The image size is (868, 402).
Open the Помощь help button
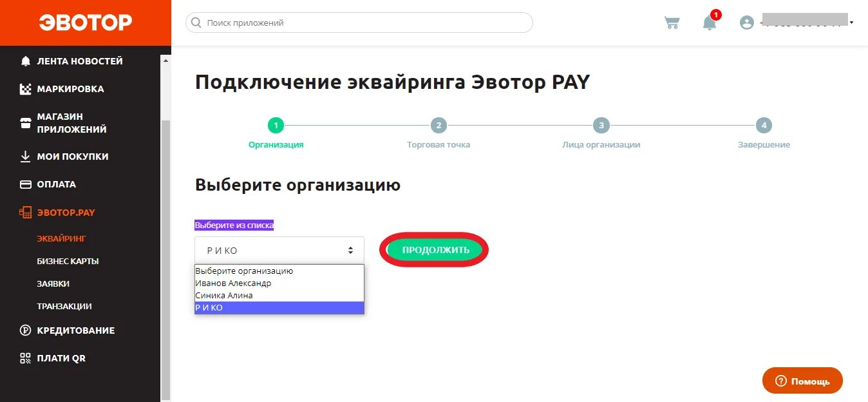click(x=802, y=381)
